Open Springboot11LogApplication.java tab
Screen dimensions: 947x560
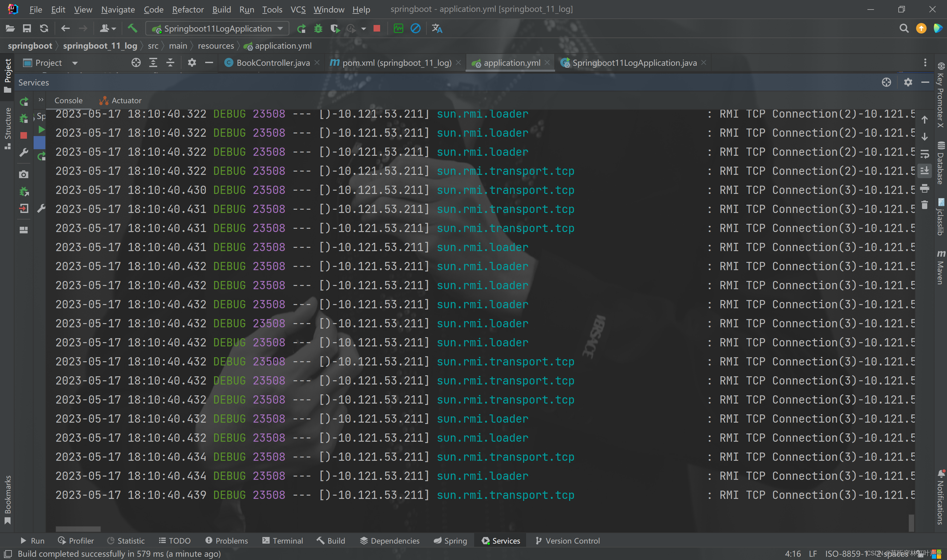click(634, 62)
